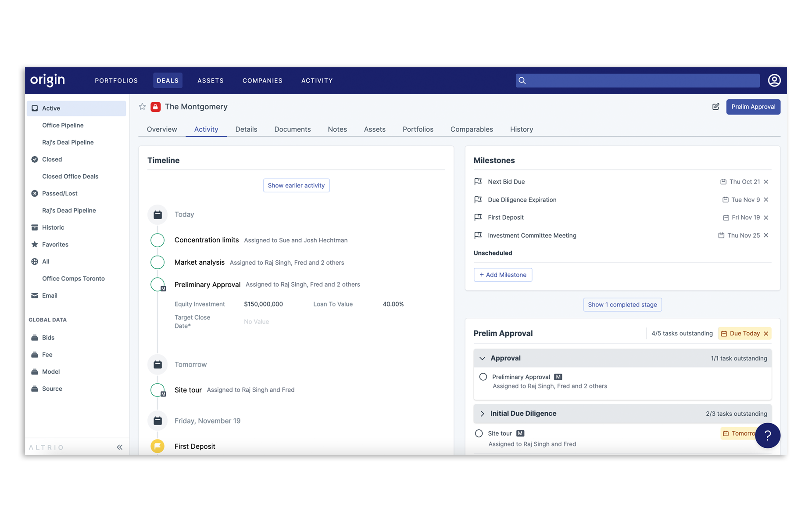Viewport: 812px width, 522px height.
Task: Open Closed Office Deals
Action: coord(70,176)
